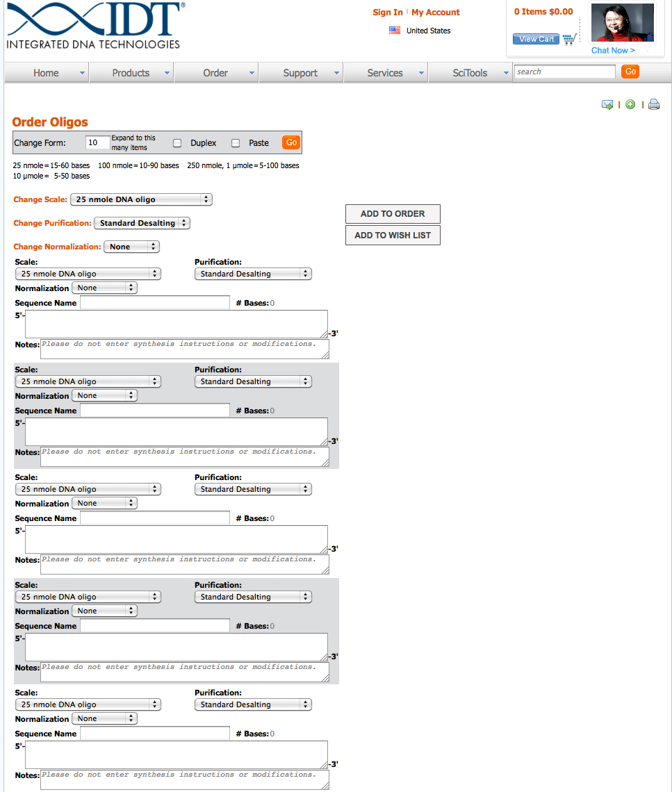Click the Sign In link
Viewport: 672px width, 792px height.
(388, 12)
